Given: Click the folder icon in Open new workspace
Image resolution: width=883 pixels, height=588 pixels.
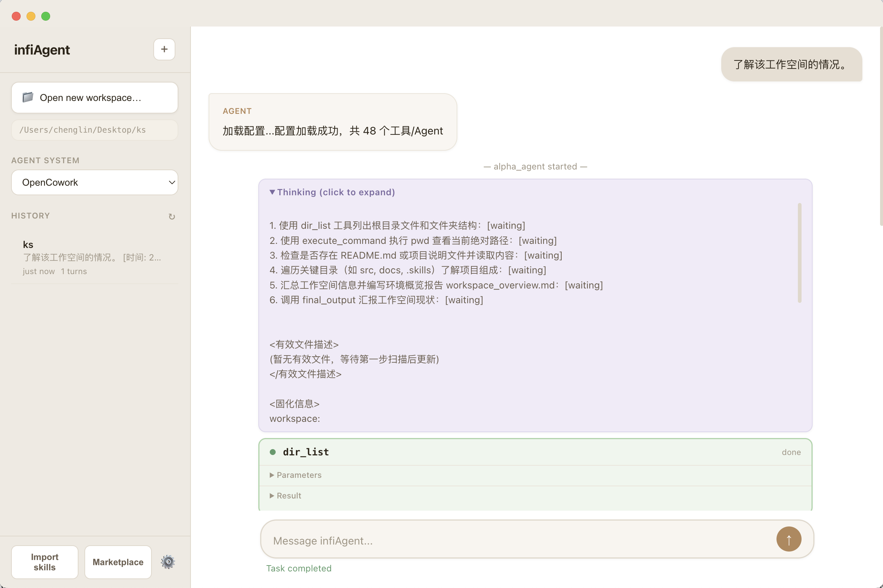Looking at the screenshot, I should pyautogui.click(x=28, y=98).
